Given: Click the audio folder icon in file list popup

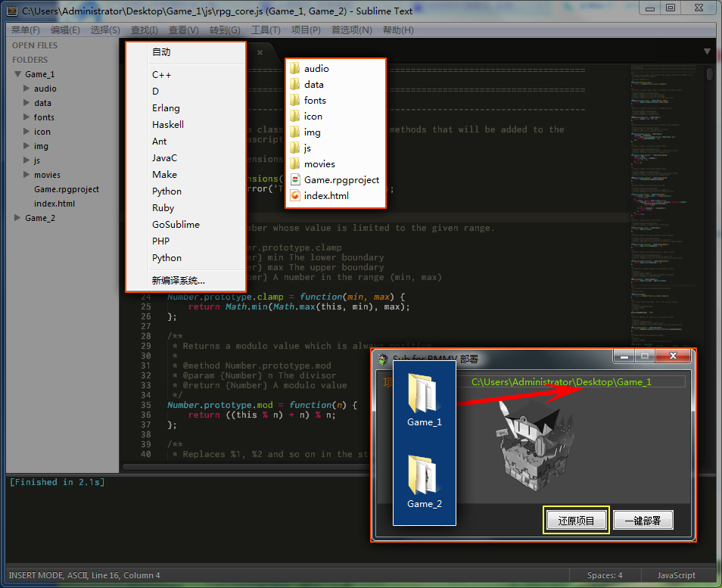Looking at the screenshot, I should (294, 69).
